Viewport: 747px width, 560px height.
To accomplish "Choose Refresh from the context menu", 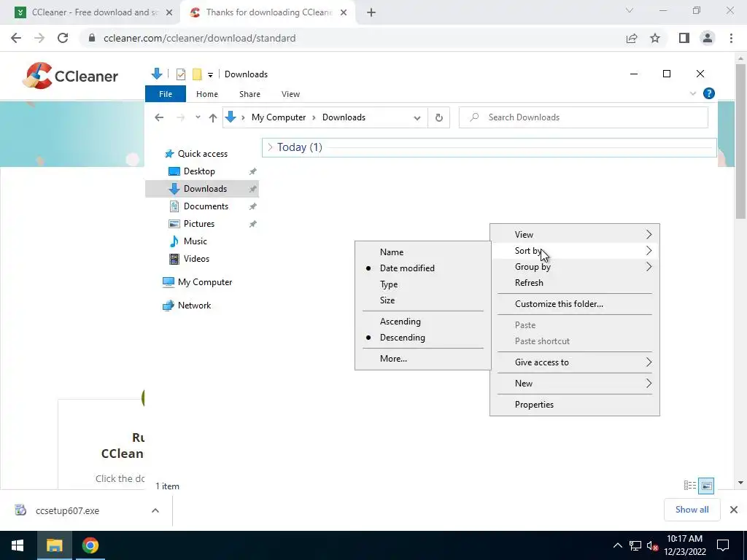I will [575, 283].
